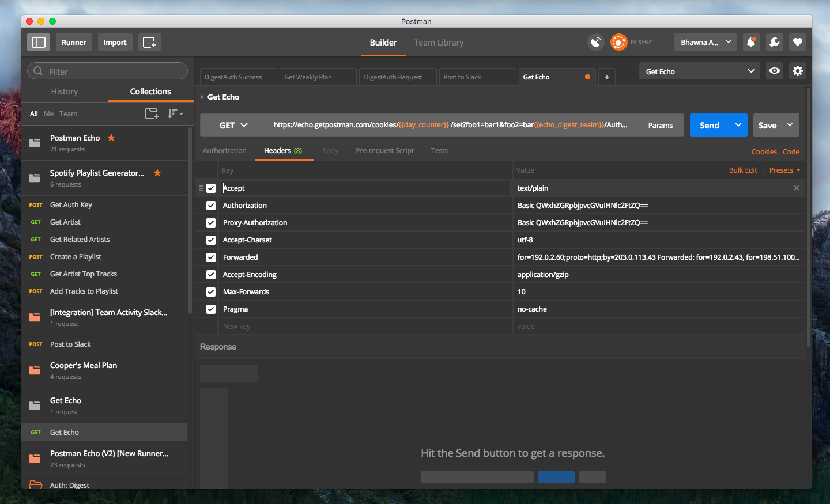Viewport: 830px width, 504px height.
Task: Delete the Accept header row with X
Action: click(x=797, y=188)
